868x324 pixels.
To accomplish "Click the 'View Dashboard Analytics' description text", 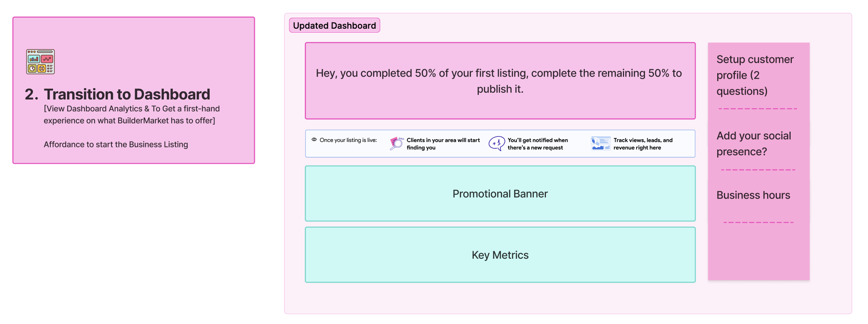I will (x=132, y=114).
